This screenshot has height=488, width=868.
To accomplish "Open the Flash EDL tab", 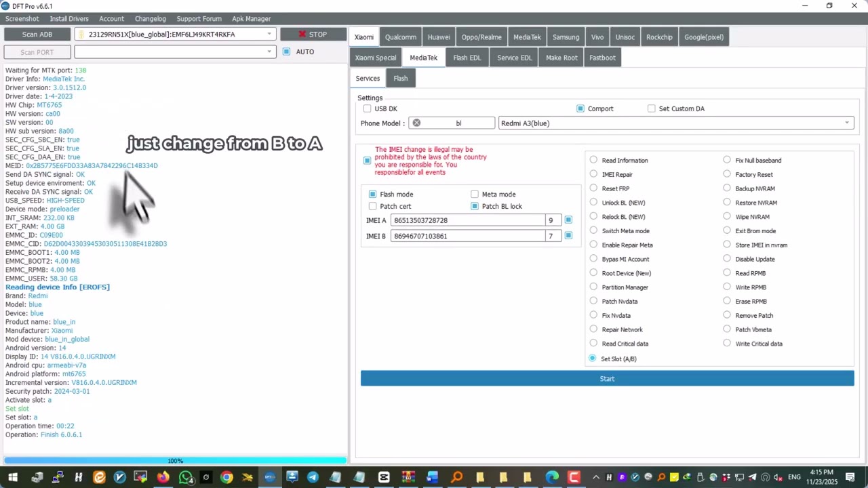I will [x=467, y=58].
